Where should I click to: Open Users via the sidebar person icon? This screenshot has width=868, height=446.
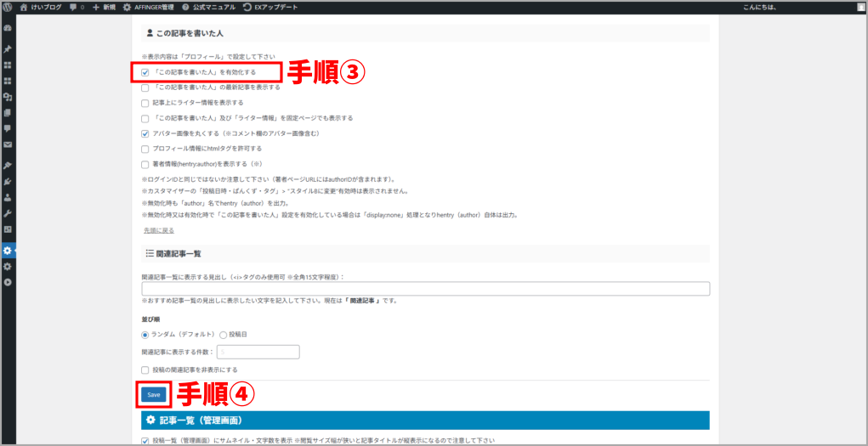(8, 197)
